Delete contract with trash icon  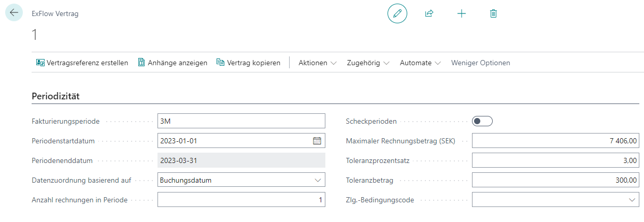(493, 13)
